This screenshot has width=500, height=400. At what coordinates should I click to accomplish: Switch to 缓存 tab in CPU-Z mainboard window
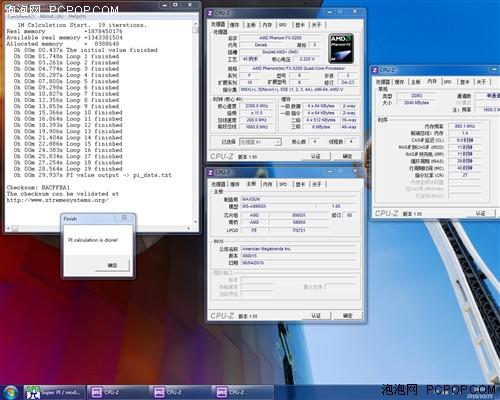(x=235, y=184)
